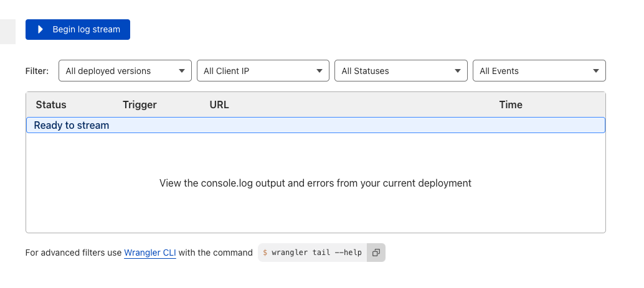Viewport: 644px width, 288px height.
Task: Open the All deployed versions filter dropdown
Action: pyautogui.click(x=125, y=70)
